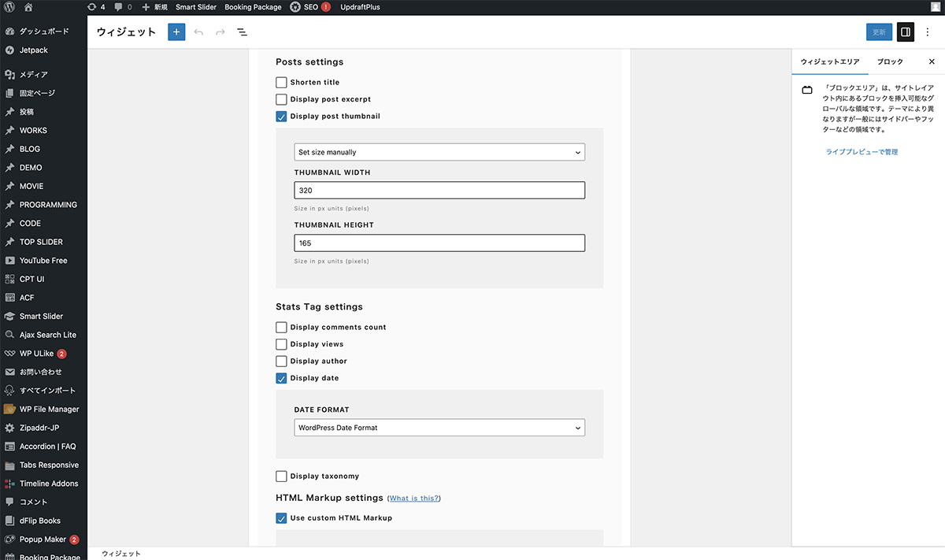
Task: Click the undo arrow icon
Action: click(198, 32)
